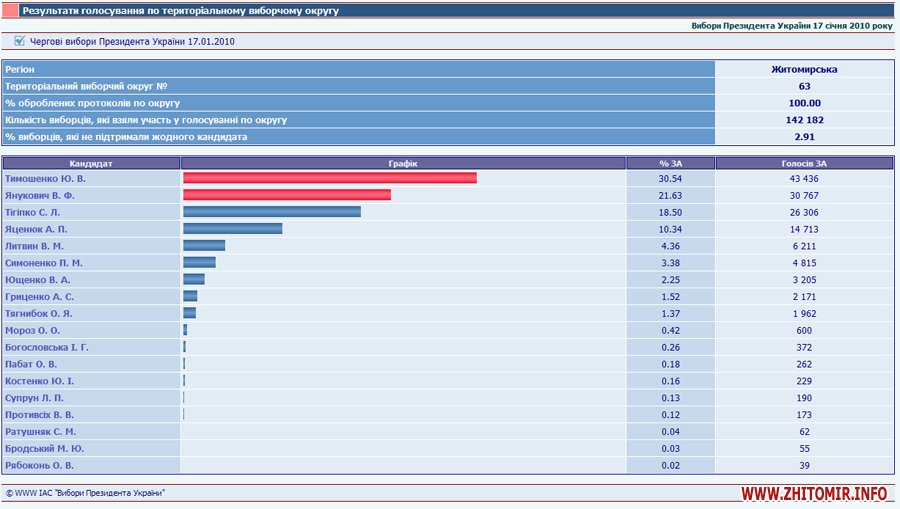Click the small icon beside the results title
The height and width of the screenshot is (509, 900).
pos(12,10)
